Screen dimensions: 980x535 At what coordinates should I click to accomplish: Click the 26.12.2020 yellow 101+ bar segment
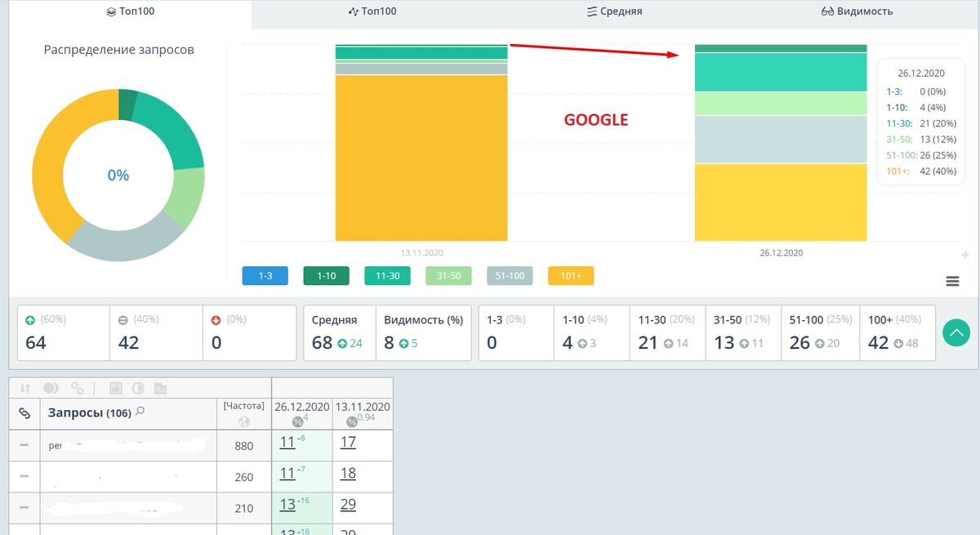point(781,202)
